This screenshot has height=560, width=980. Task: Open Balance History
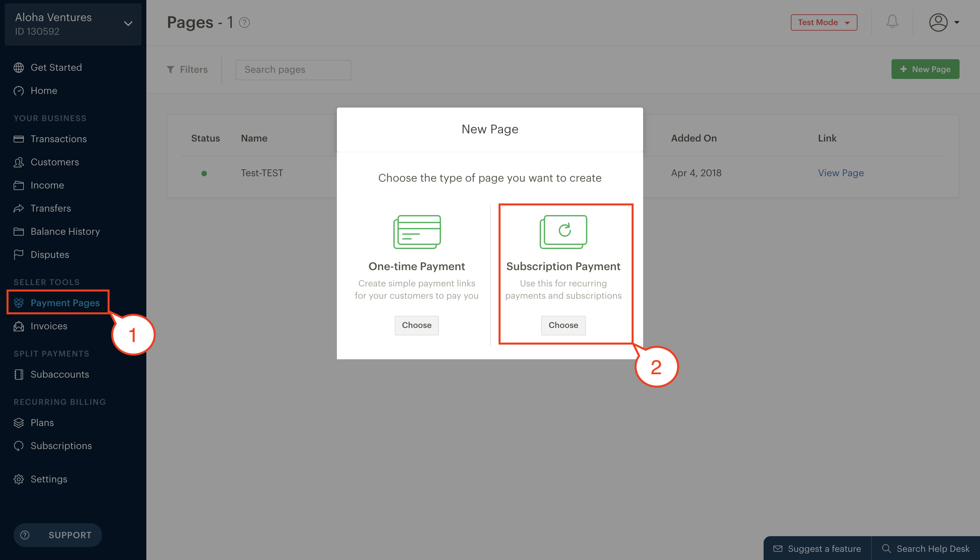[x=57, y=232]
